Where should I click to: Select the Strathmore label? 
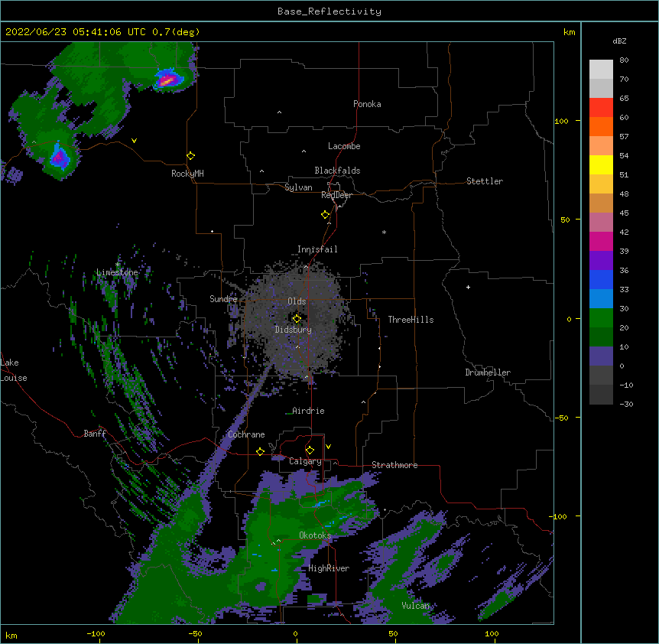[394, 465]
